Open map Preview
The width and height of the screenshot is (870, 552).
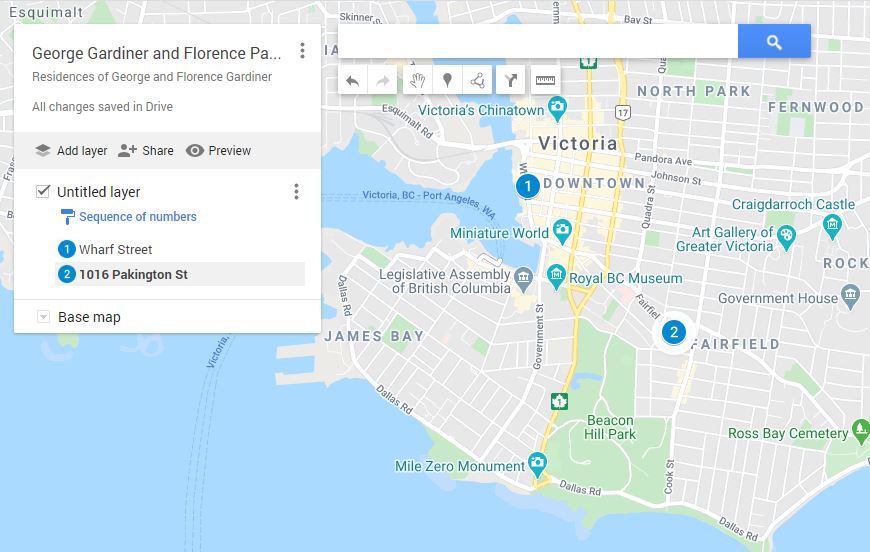pyautogui.click(x=218, y=151)
